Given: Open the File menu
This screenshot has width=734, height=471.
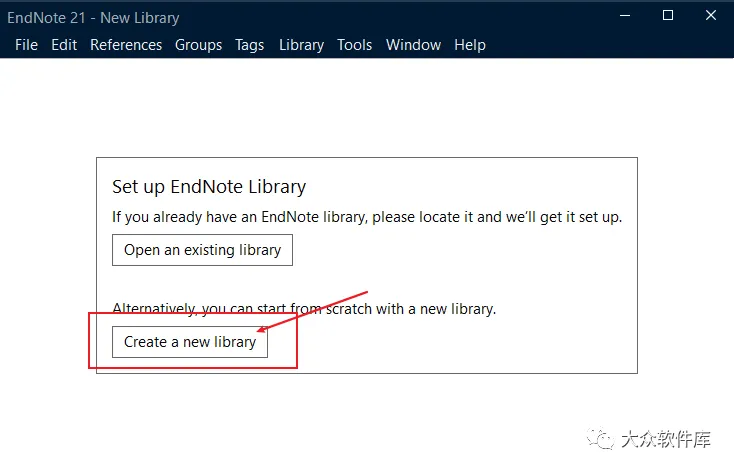Looking at the screenshot, I should (26, 45).
